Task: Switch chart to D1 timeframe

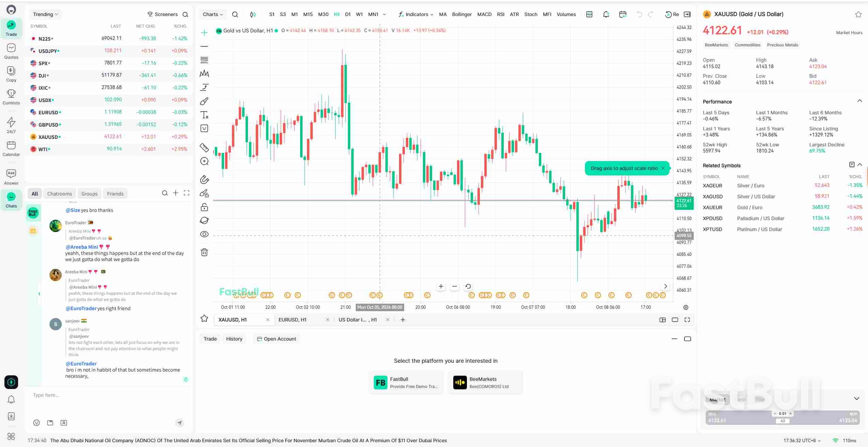Action: tap(348, 14)
